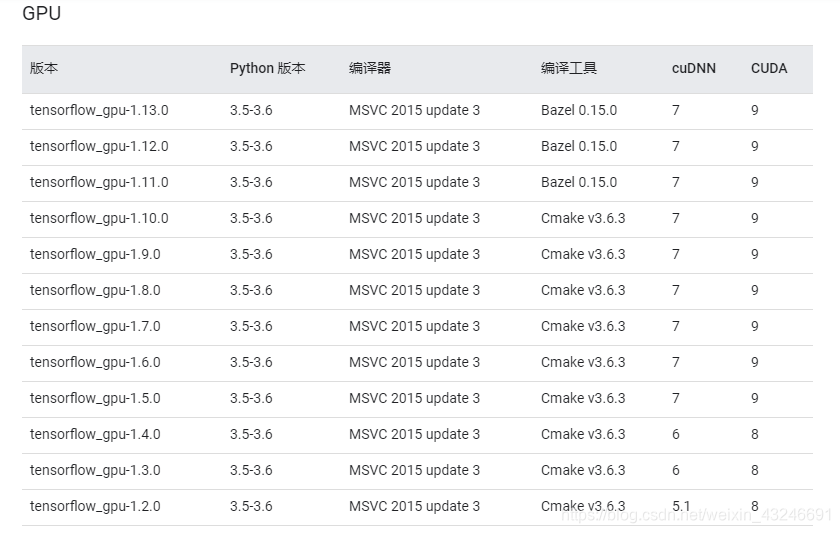This screenshot has height=533, width=840.
Task: Select the GPU heading text
Action: [x=41, y=13]
